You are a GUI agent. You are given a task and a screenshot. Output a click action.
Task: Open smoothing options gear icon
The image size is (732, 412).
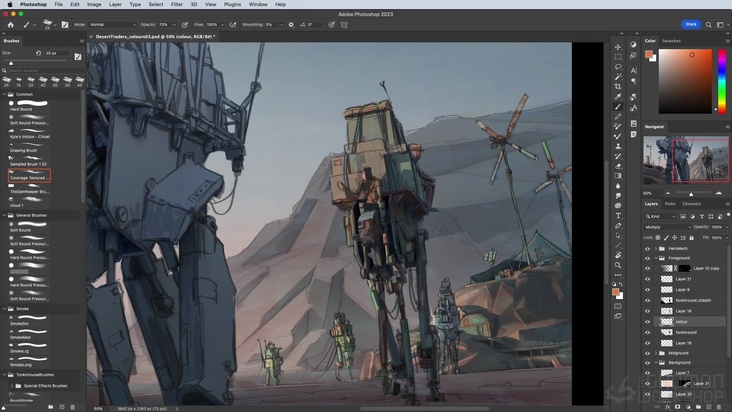click(x=290, y=24)
